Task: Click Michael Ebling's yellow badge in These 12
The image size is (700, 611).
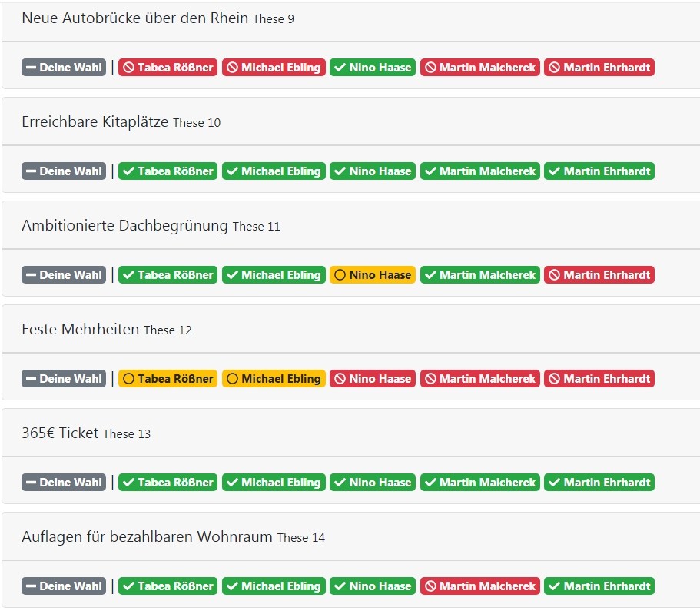Action: click(x=274, y=378)
